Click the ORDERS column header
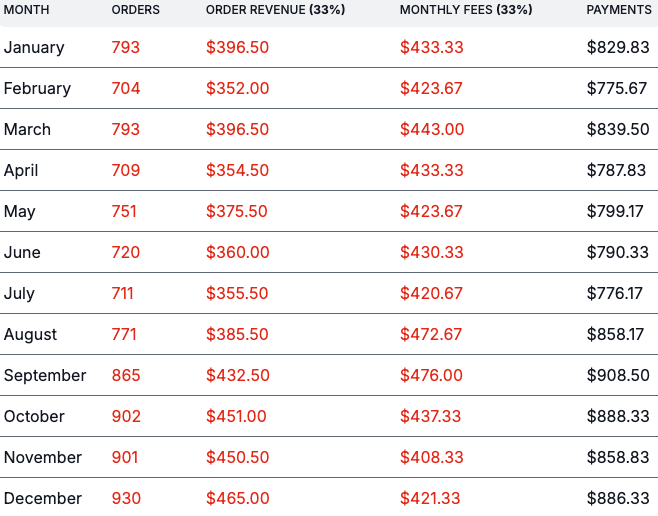The height and width of the screenshot is (516, 658). pyautogui.click(x=135, y=10)
